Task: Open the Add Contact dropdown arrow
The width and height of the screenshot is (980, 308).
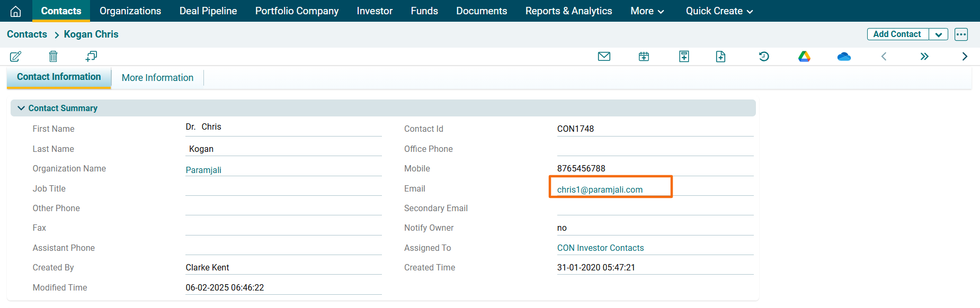Action: [x=938, y=34]
